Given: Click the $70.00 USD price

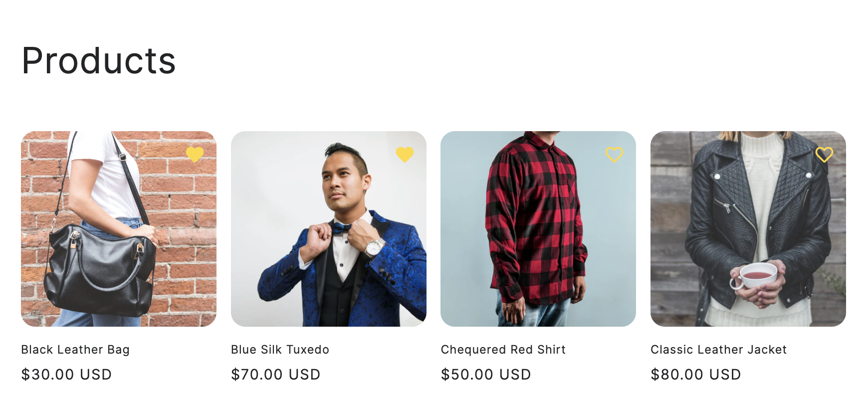Looking at the screenshot, I should (x=275, y=375).
